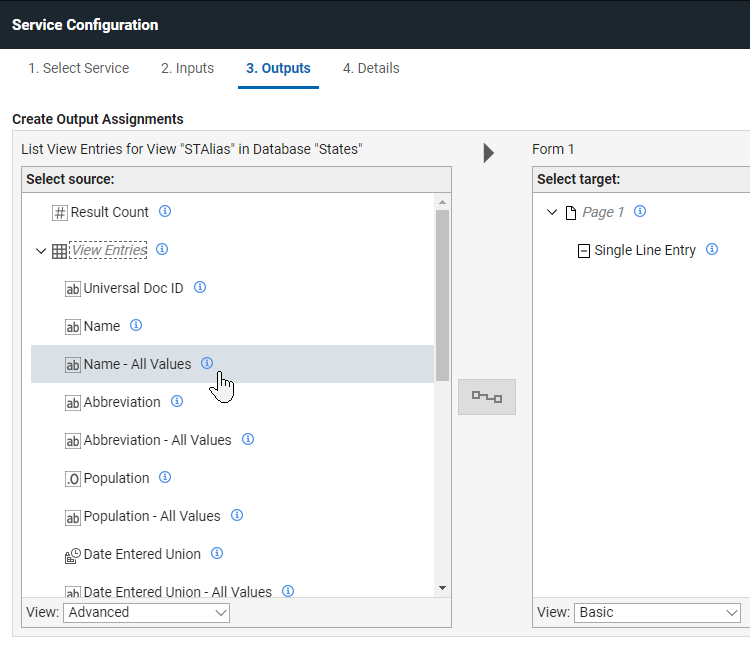Click info icon beside Abbreviation - All Values

pos(248,439)
